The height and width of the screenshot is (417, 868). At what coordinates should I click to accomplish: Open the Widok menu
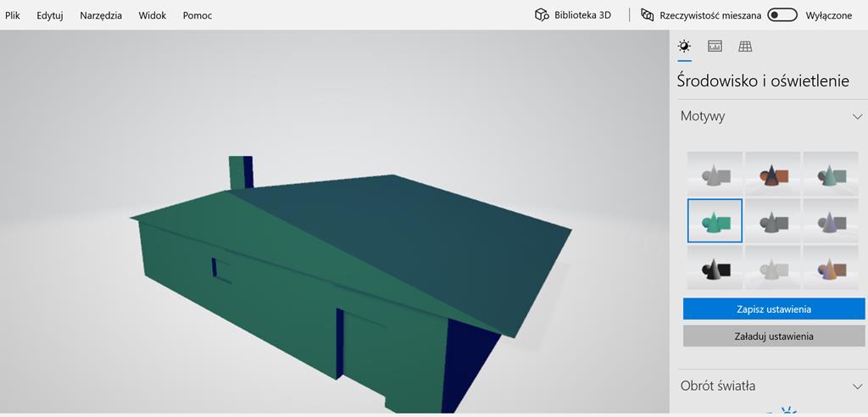(x=153, y=15)
